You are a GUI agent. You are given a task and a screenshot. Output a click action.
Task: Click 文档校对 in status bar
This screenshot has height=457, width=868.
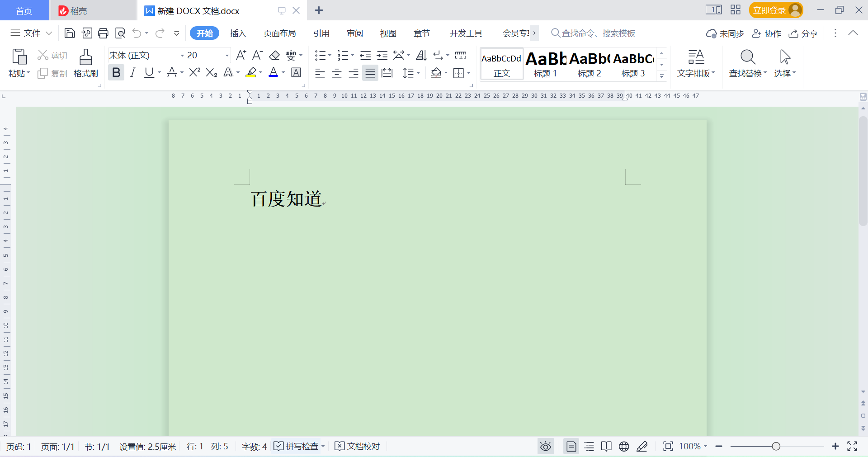pyautogui.click(x=357, y=447)
